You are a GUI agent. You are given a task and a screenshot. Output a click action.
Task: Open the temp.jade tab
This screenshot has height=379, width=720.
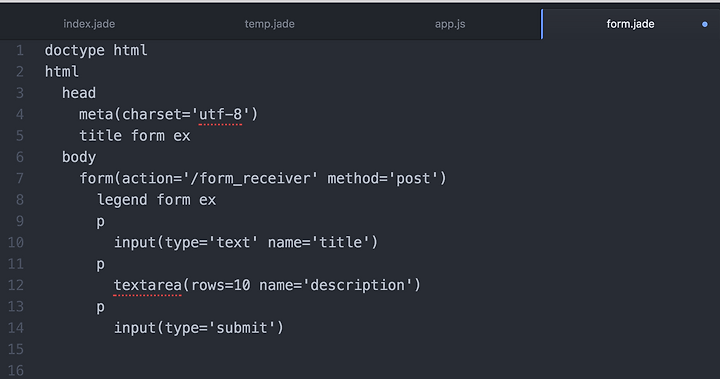(270, 24)
